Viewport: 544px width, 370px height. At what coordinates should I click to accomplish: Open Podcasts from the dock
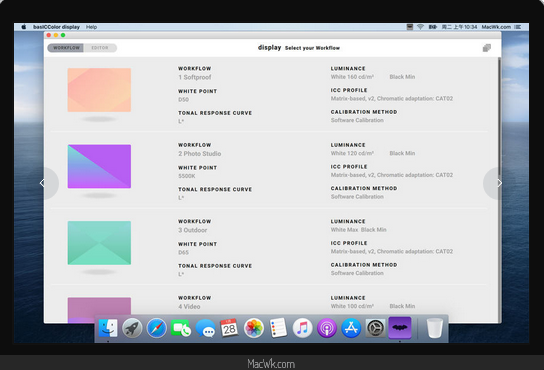coord(327,328)
